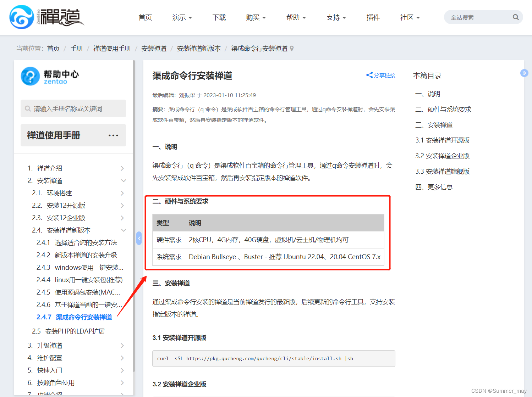Click the 系统需求 table cell
Image resolution: width=532 pixels, height=397 pixels.
coord(169,257)
